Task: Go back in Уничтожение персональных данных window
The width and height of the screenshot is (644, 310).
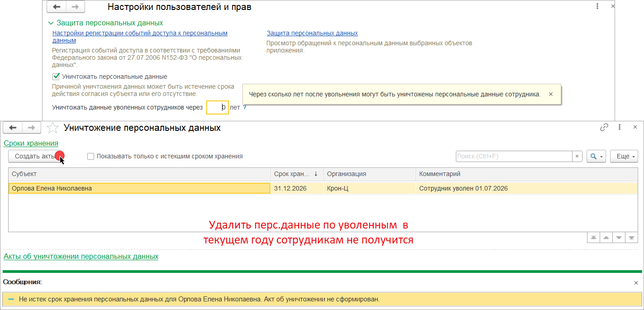Action: [x=13, y=128]
